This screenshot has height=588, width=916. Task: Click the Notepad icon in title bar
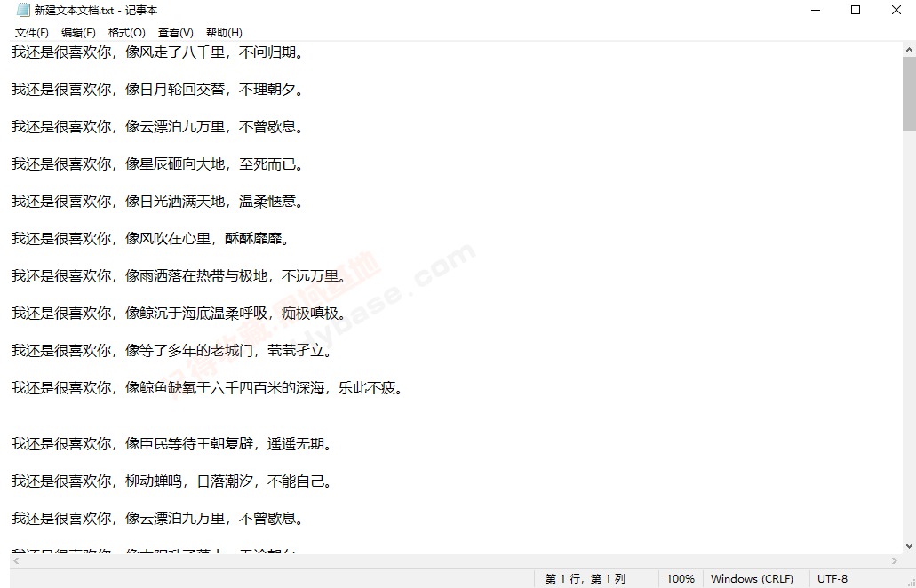(x=23, y=11)
